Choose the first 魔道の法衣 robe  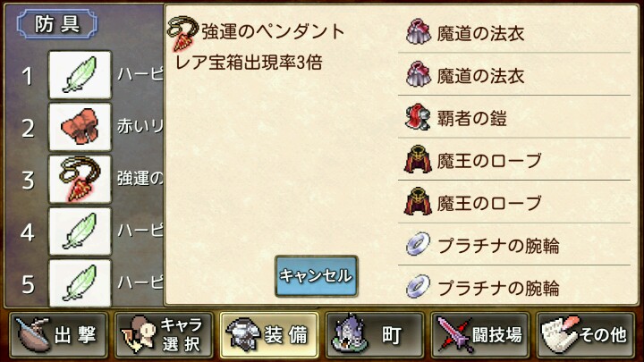tap(514, 33)
